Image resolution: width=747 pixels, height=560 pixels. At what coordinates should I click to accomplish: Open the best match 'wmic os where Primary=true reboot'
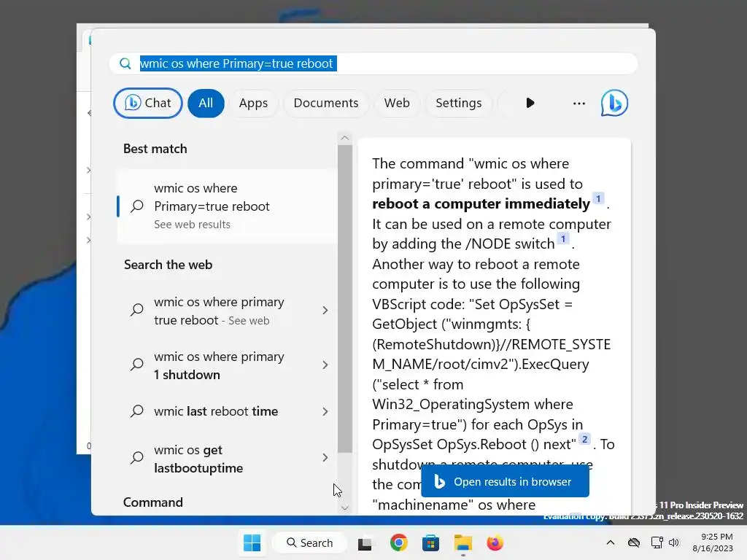coord(227,206)
